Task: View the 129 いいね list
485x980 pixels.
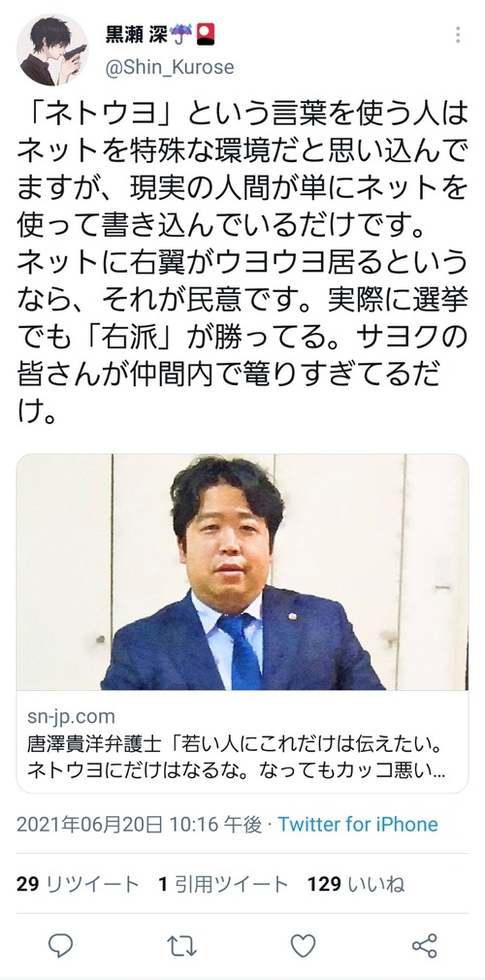Action: (356, 884)
